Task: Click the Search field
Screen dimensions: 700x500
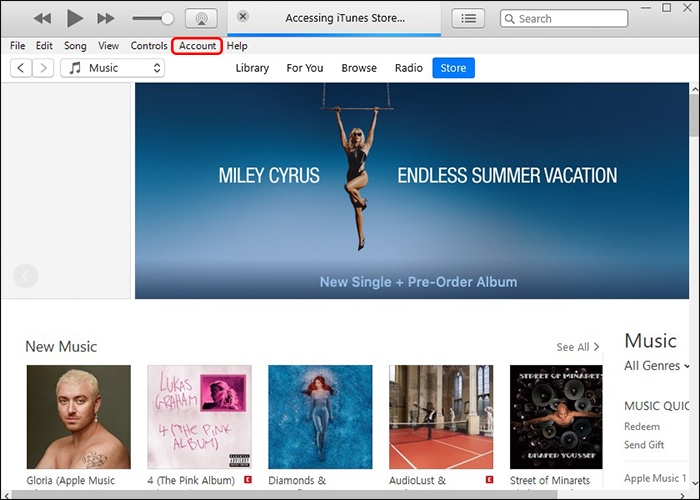Action: (x=564, y=19)
